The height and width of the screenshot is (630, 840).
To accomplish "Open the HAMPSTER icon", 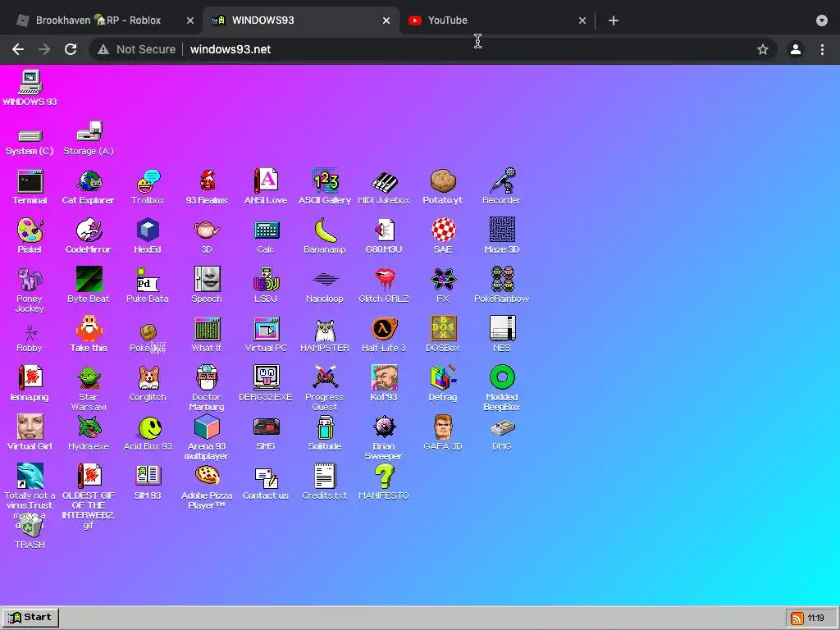I will click(325, 335).
